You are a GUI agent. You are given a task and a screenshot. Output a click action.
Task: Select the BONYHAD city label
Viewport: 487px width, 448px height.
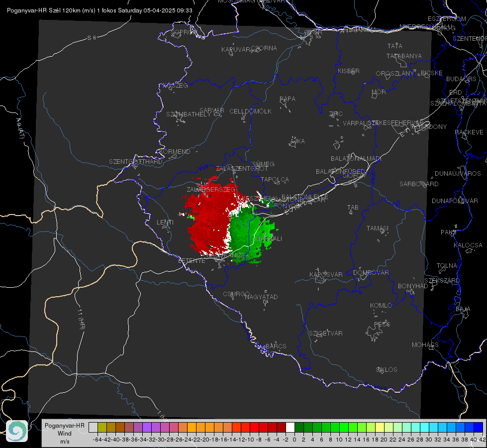point(413,286)
